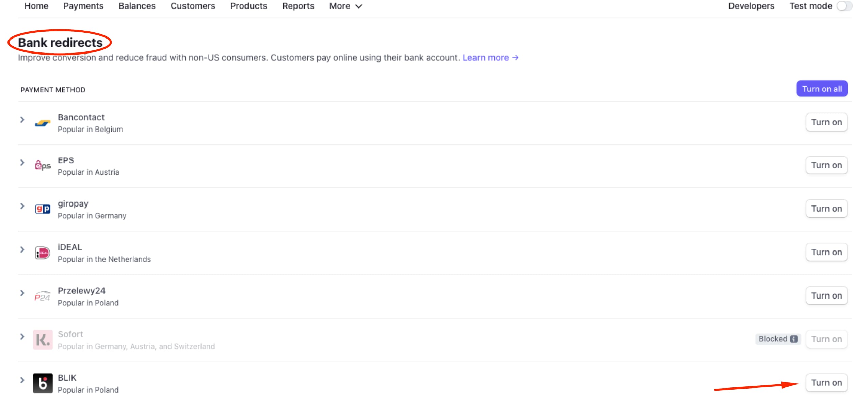Click the Turn on all button
Image resolution: width=868 pixels, height=411 pixels.
tap(822, 88)
